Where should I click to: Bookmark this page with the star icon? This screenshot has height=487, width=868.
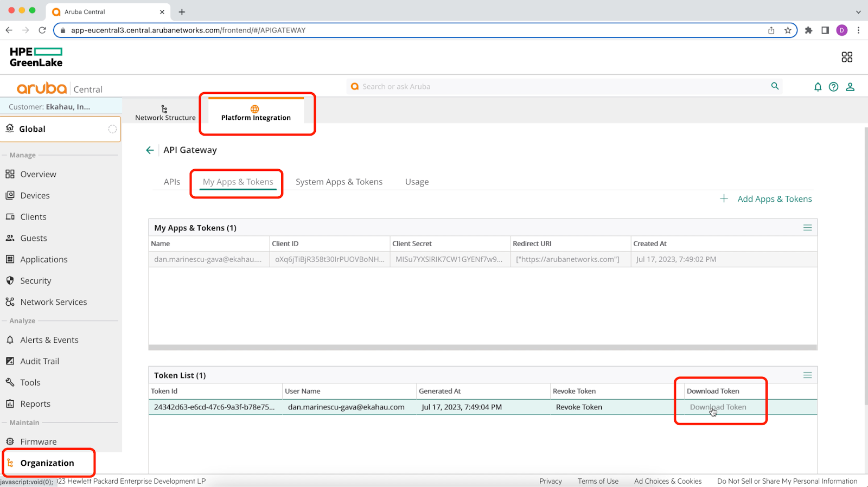point(788,30)
